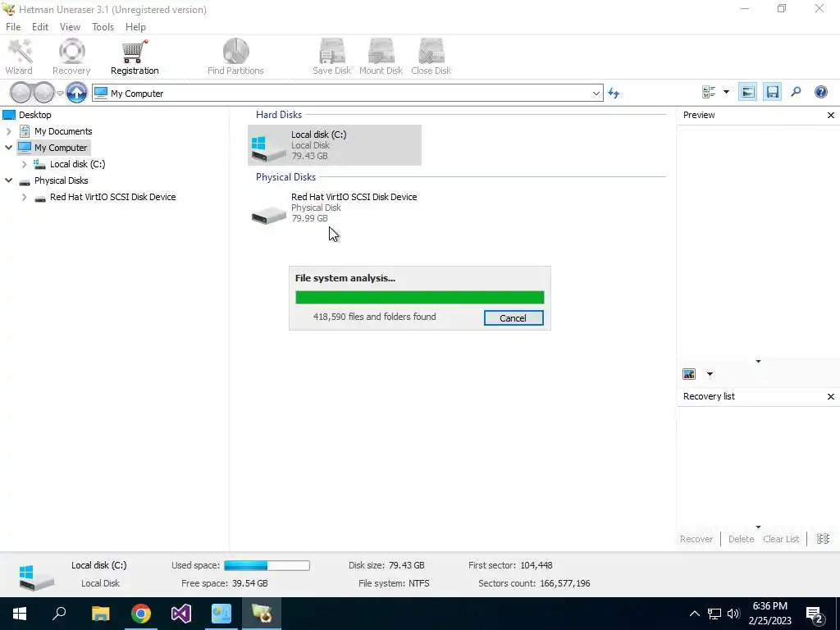This screenshot has width=840, height=630.
Task: Click the Find Partitions icon
Action: (235, 57)
